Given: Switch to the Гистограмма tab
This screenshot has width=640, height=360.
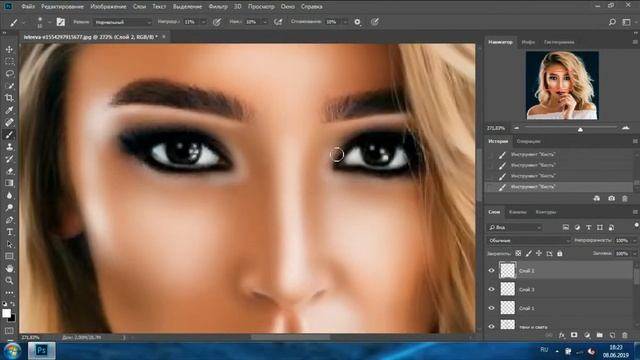Looking at the screenshot, I should 559,42.
